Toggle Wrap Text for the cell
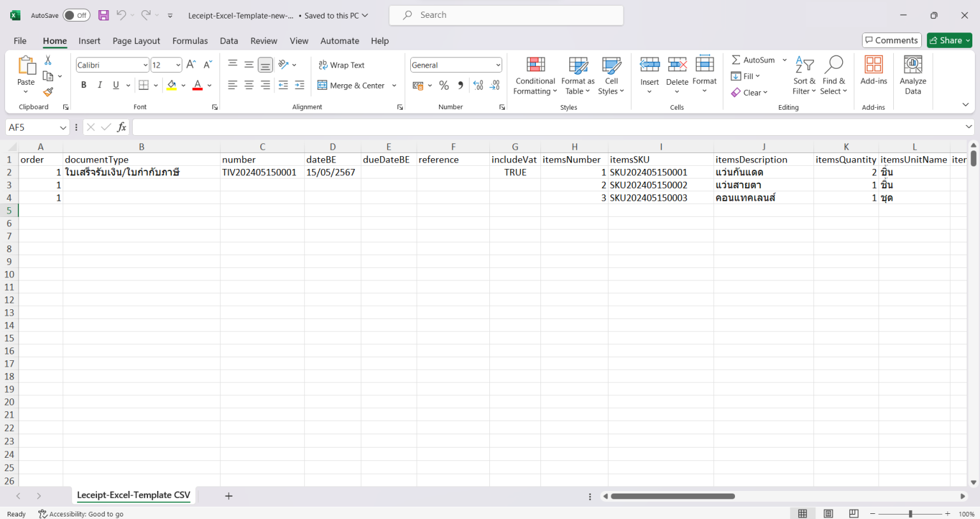 pos(342,65)
